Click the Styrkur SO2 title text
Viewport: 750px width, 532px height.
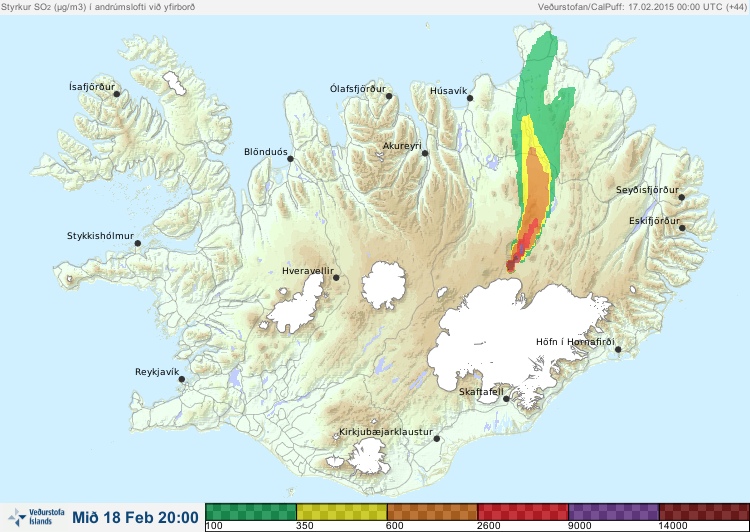pos(98,7)
